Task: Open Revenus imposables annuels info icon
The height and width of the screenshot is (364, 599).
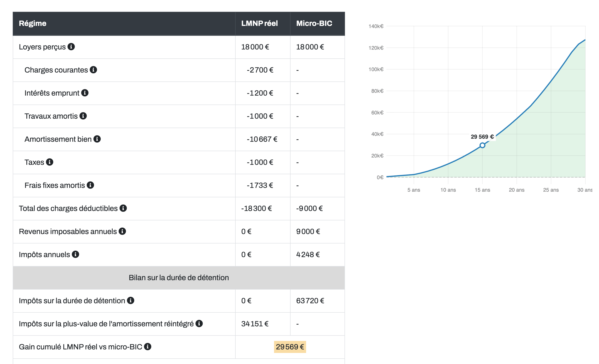Action: (x=122, y=231)
